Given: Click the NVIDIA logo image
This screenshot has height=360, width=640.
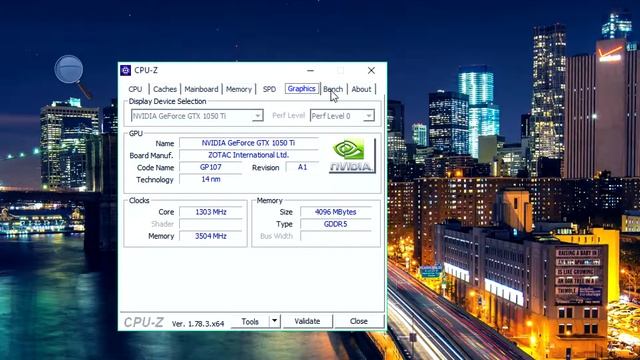Looking at the screenshot, I should (352, 156).
